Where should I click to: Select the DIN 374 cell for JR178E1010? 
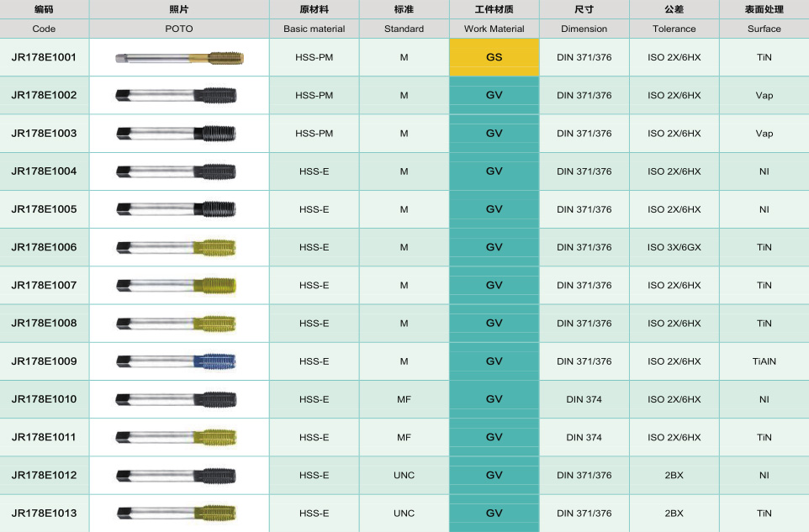tap(584, 399)
